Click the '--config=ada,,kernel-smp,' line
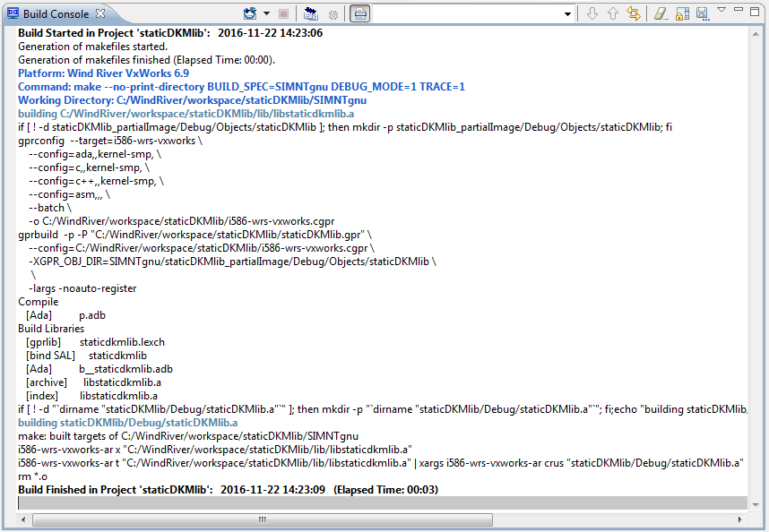The image size is (769, 532). pos(95,154)
